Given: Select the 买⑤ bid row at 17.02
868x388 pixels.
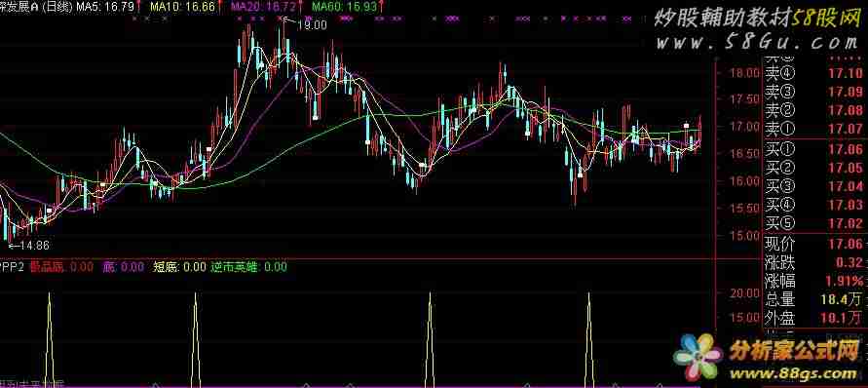Looking at the screenshot, I should [x=814, y=224].
